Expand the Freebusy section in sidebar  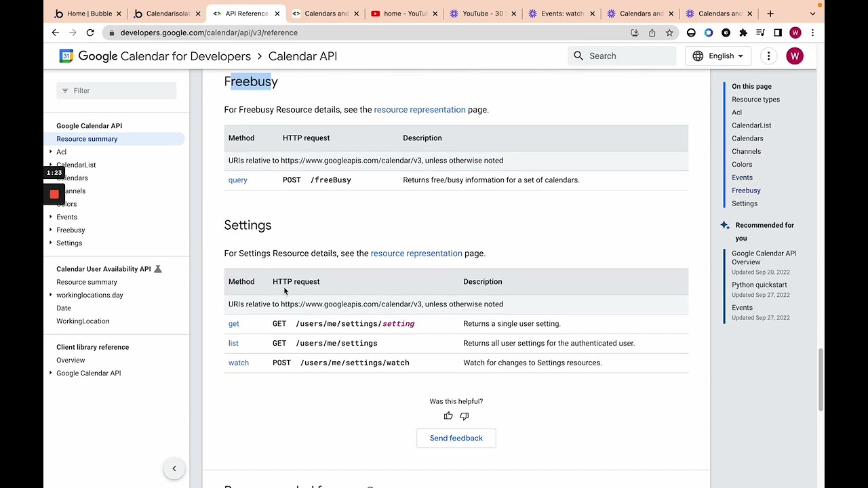(51, 230)
